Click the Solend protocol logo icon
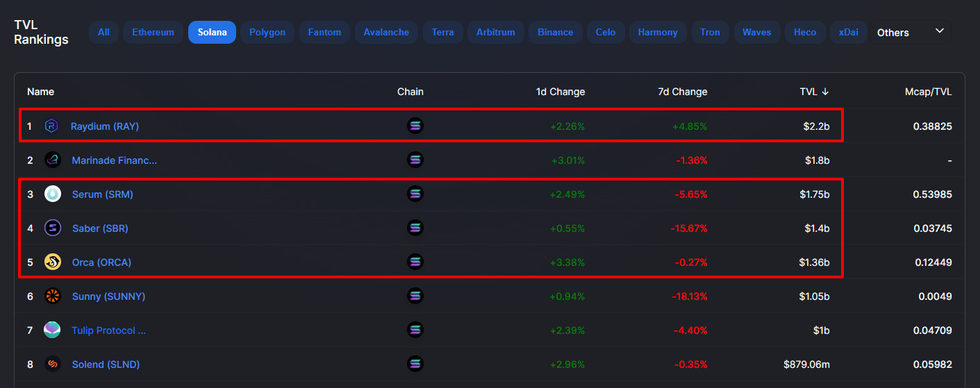The width and height of the screenshot is (980, 388). tap(53, 364)
